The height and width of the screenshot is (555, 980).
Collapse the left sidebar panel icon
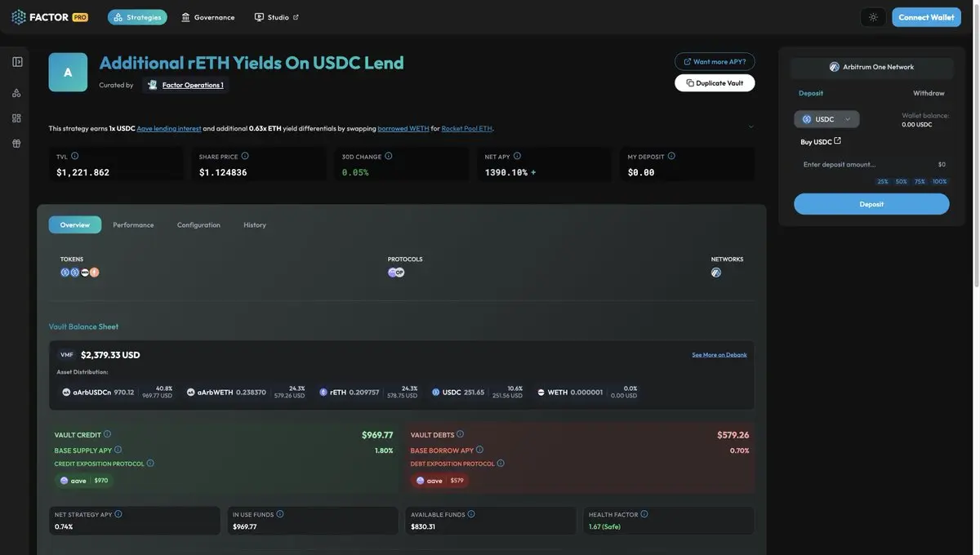[17, 62]
